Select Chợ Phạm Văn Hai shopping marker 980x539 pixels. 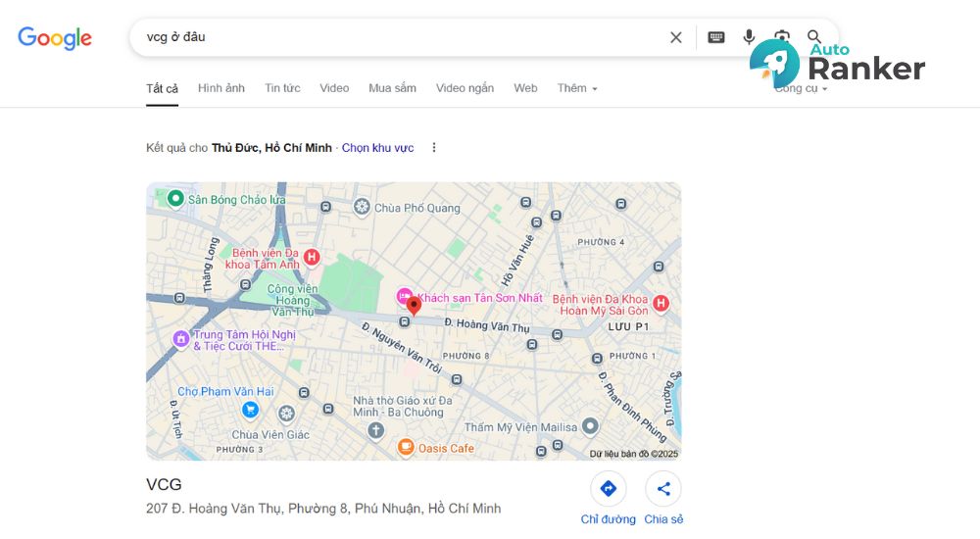pyautogui.click(x=250, y=411)
